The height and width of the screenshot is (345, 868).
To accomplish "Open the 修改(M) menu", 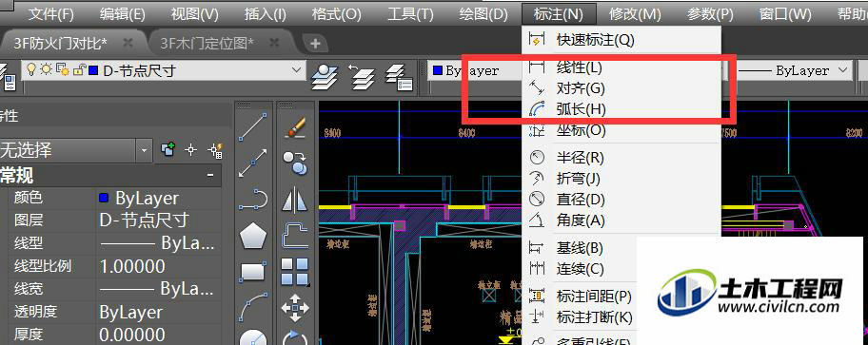I will (636, 14).
